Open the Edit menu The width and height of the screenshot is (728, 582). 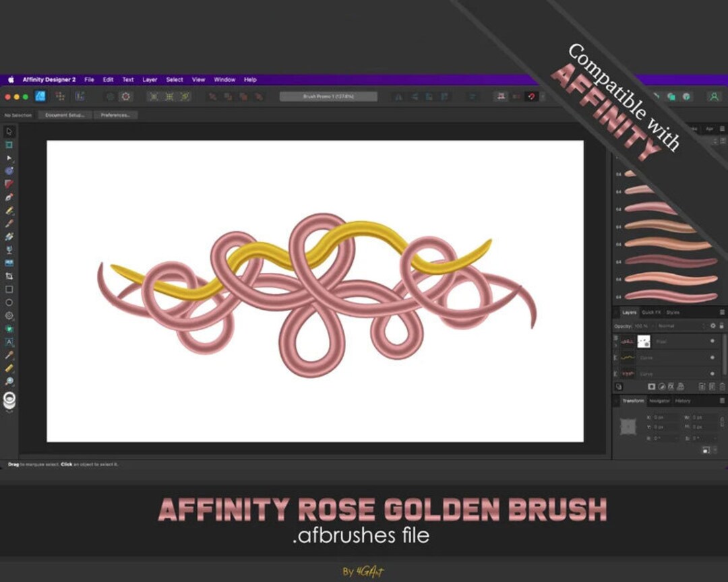pyautogui.click(x=108, y=79)
